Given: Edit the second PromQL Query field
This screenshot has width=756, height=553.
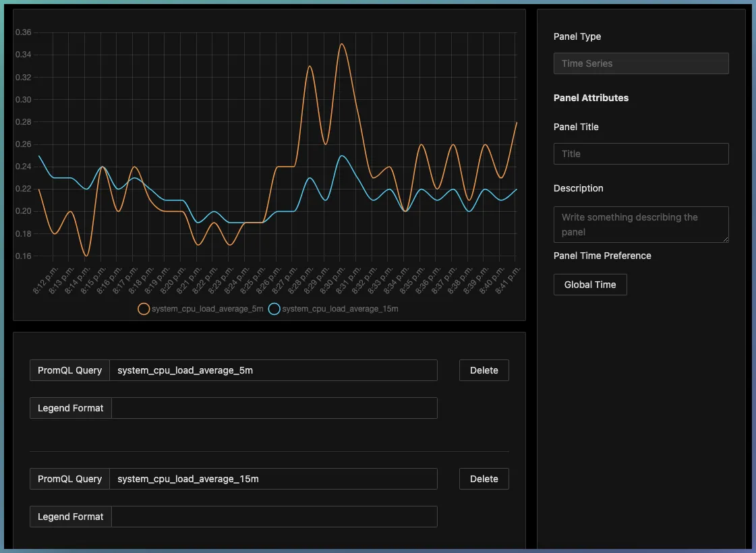Looking at the screenshot, I should 273,479.
